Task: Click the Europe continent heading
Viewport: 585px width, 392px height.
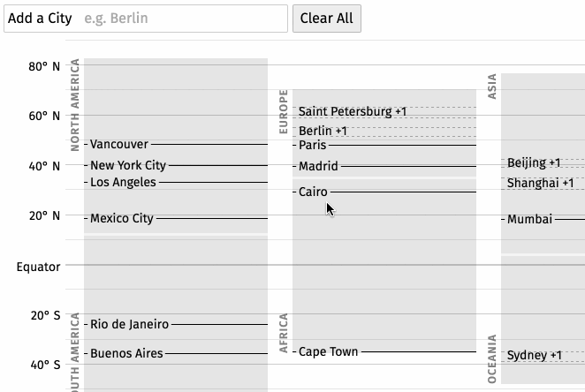Action: tap(283, 111)
